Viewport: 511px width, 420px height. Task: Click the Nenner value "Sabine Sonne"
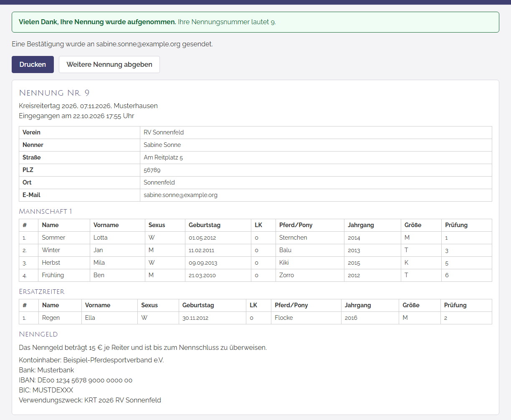[162, 145]
